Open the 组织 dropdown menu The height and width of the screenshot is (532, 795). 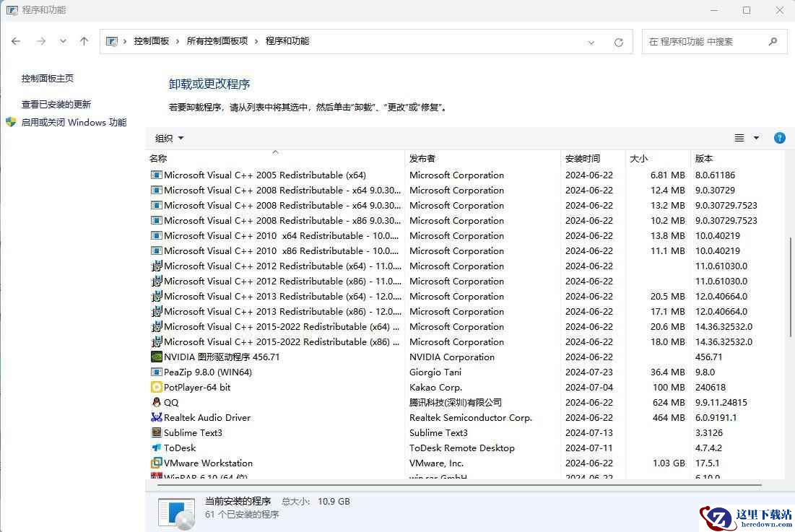click(x=170, y=138)
